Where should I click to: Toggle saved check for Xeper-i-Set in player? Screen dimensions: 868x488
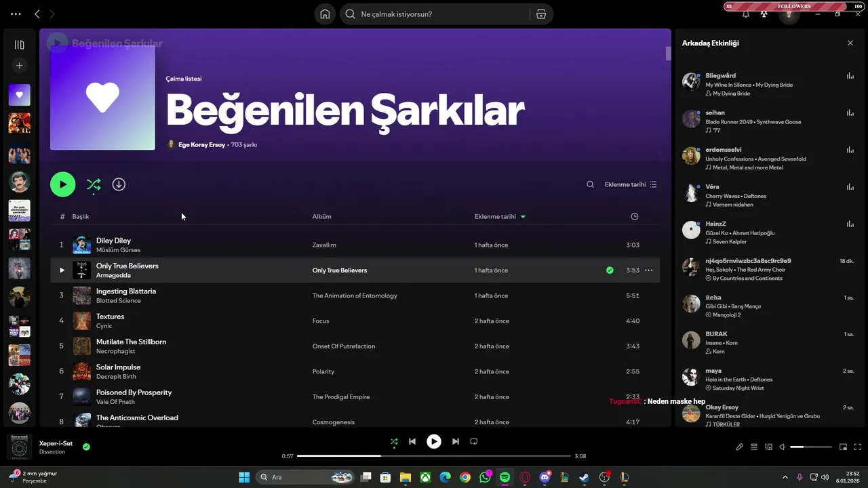pyautogui.click(x=86, y=447)
